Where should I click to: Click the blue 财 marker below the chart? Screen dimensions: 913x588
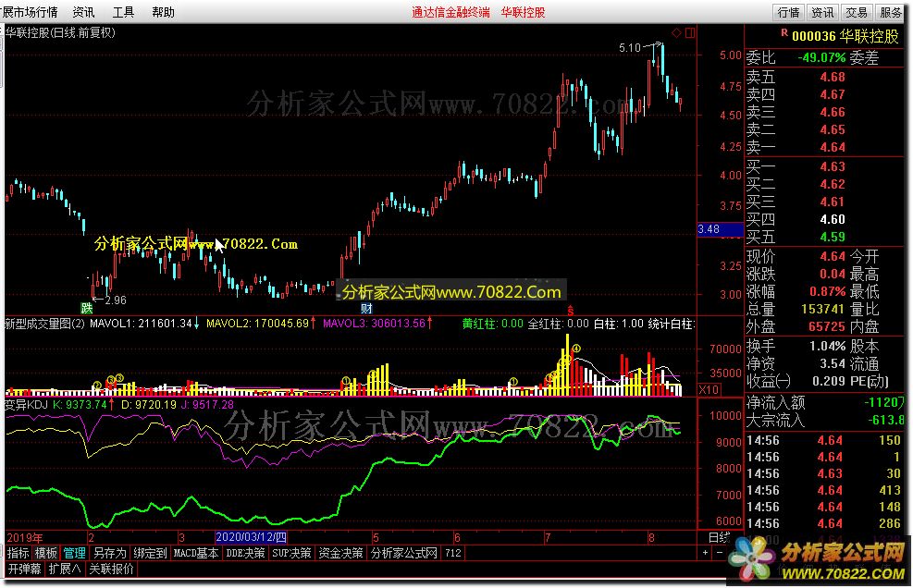point(366,309)
